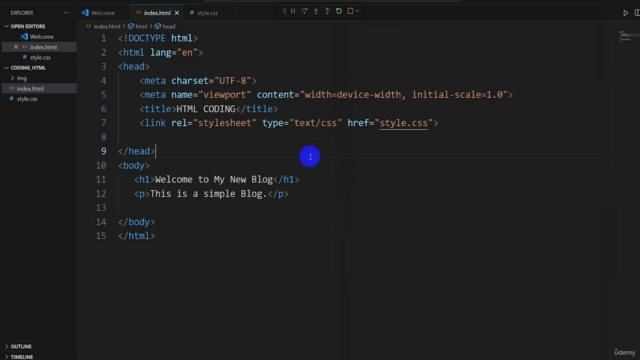Click the minimap preview
This screenshot has width=640, height=360.
pos(629,37)
